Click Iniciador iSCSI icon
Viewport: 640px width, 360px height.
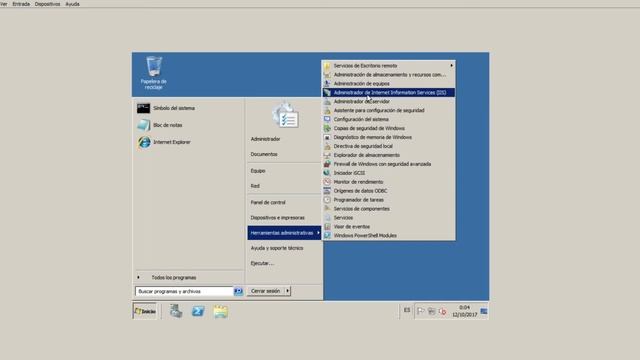[x=327, y=173]
